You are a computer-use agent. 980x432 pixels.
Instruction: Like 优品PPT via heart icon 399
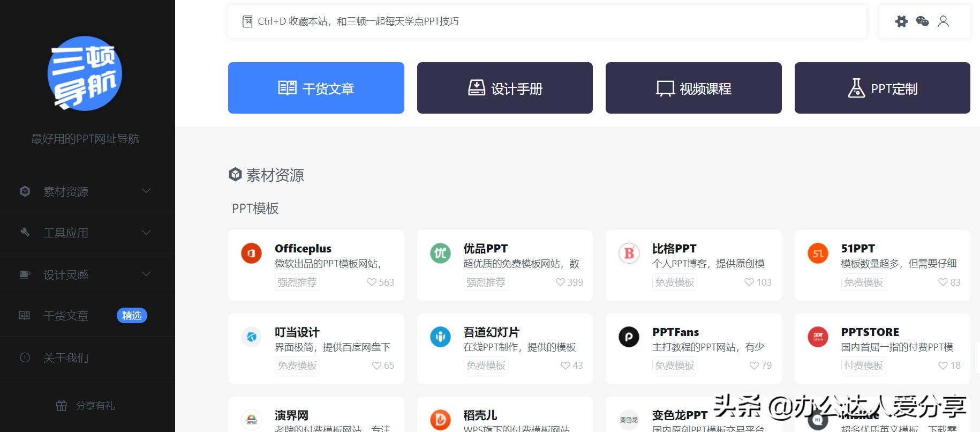[x=561, y=282]
